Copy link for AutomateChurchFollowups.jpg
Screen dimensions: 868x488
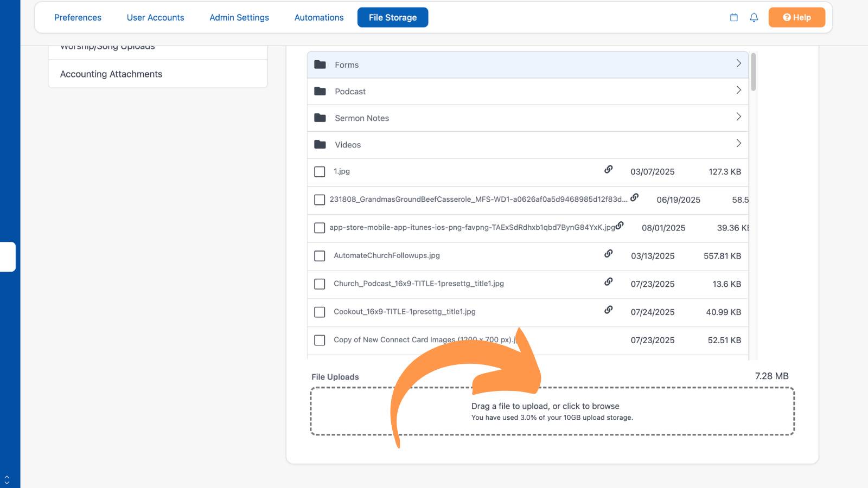609,253
